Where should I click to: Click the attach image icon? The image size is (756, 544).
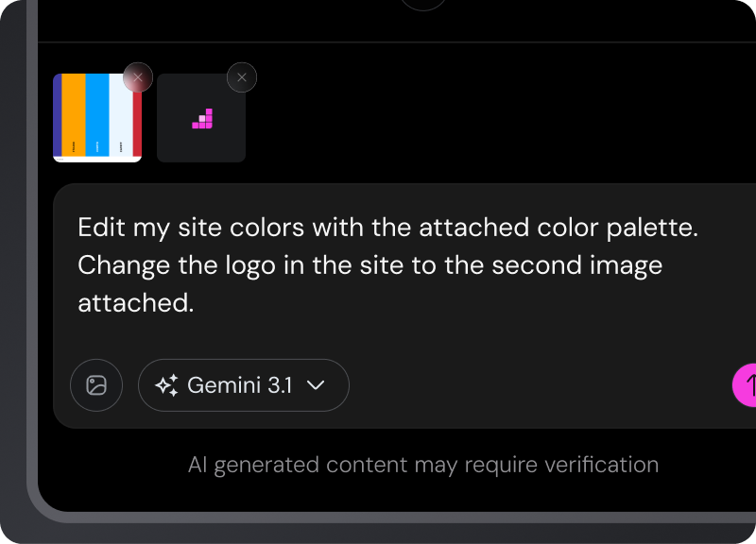coord(96,385)
